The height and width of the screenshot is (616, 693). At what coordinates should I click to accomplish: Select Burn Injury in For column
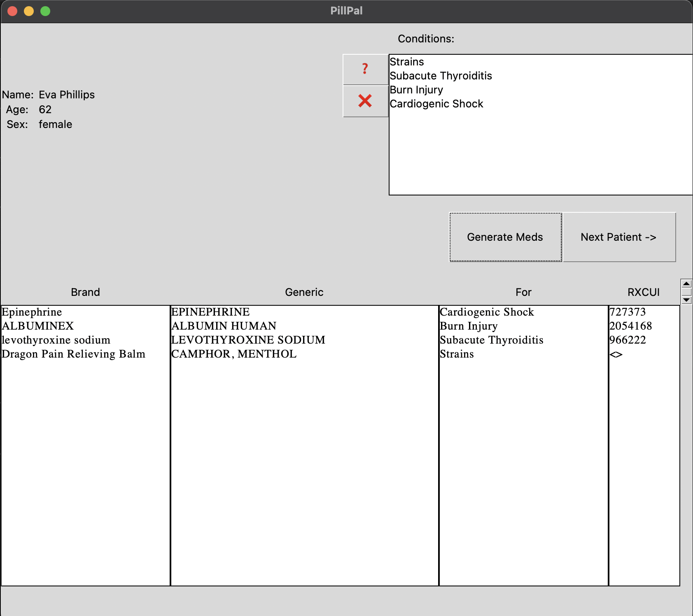coord(469,326)
